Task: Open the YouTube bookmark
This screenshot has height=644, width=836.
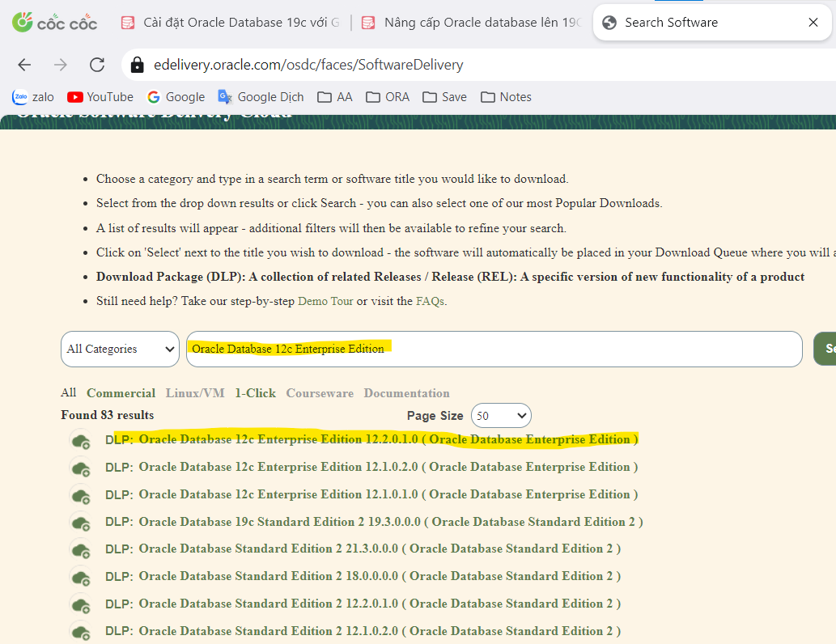Action: (100, 97)
